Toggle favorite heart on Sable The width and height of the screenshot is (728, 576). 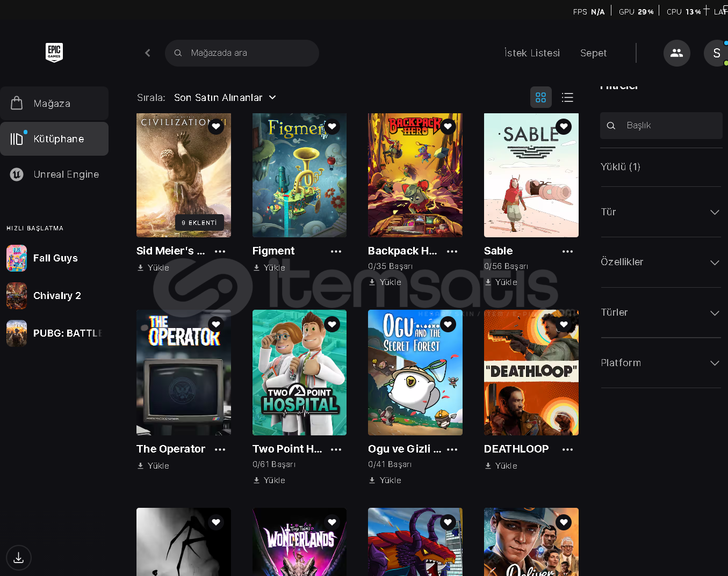pos(564,127)
